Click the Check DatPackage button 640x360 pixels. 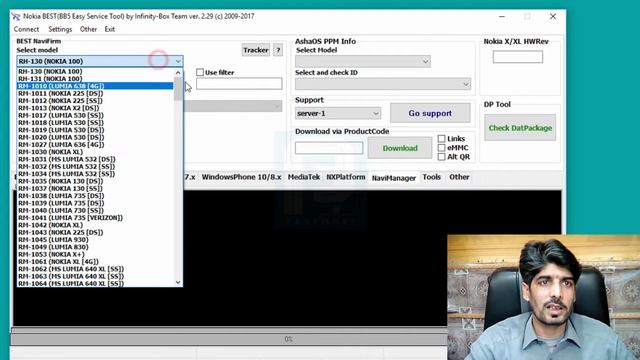pyautogui.click(x=520, y=128)
